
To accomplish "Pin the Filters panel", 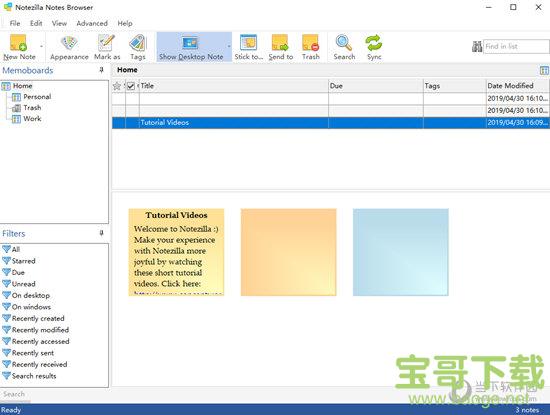I will click(x=101, y=233).
